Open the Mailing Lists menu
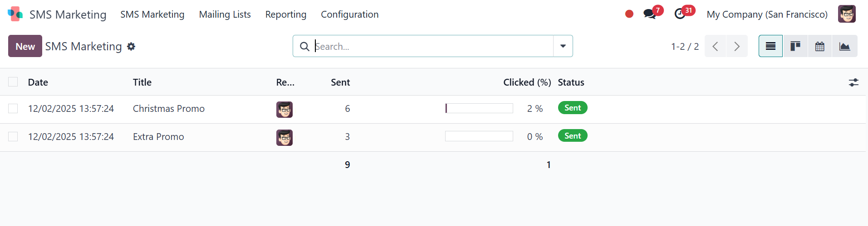The width and height of the screenshot is (868, 226). (x=225, y=14)
